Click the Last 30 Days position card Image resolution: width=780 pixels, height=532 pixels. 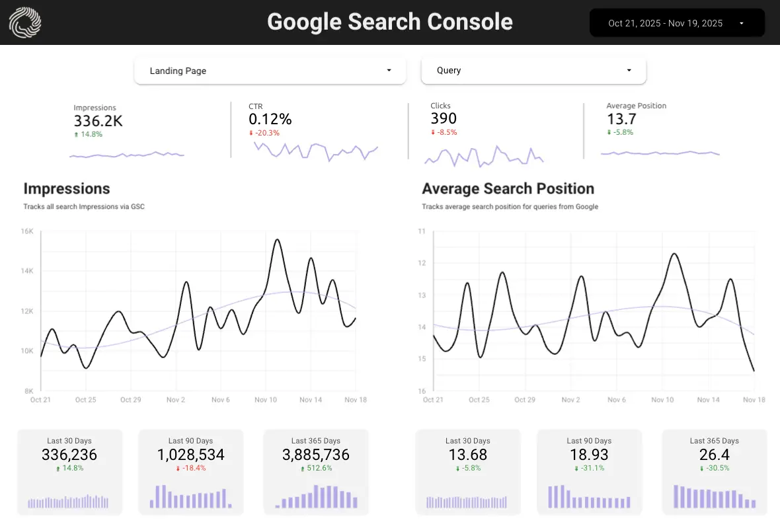click(467, 471)
